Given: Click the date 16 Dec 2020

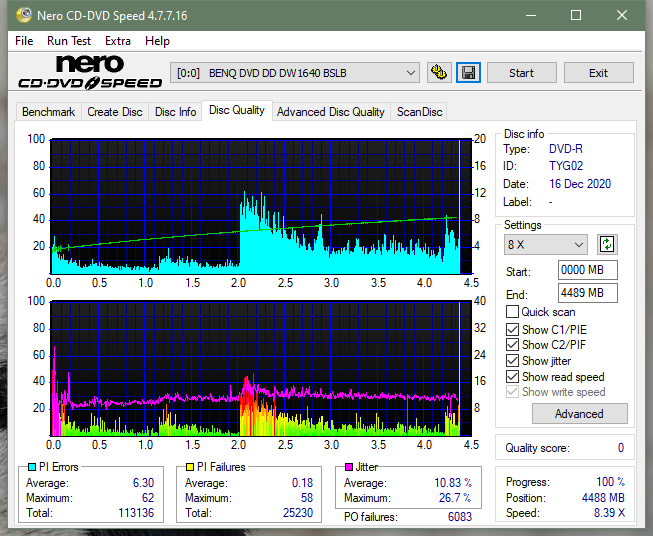Looking at the screenshot, I should (x=580, y=184).
